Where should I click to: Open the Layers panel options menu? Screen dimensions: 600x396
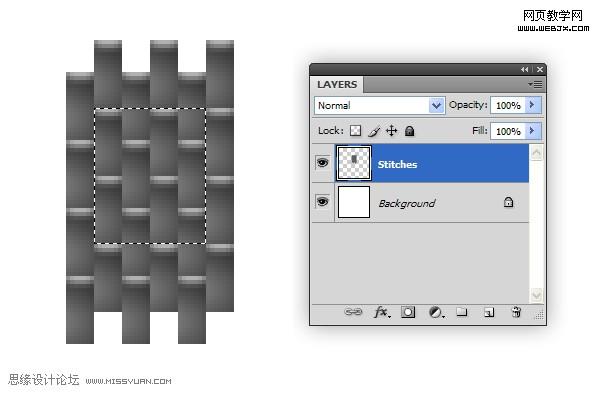[x=536, y=84]
